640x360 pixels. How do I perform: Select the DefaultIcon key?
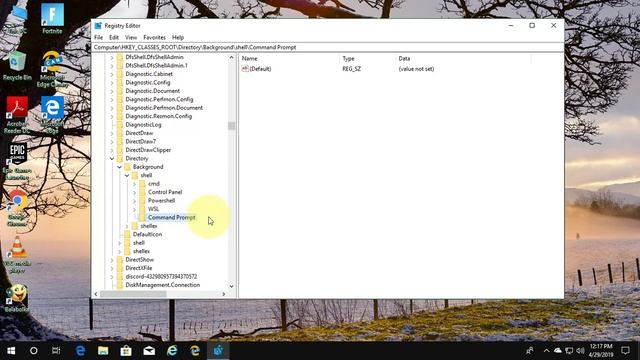(x=147, y=234)
